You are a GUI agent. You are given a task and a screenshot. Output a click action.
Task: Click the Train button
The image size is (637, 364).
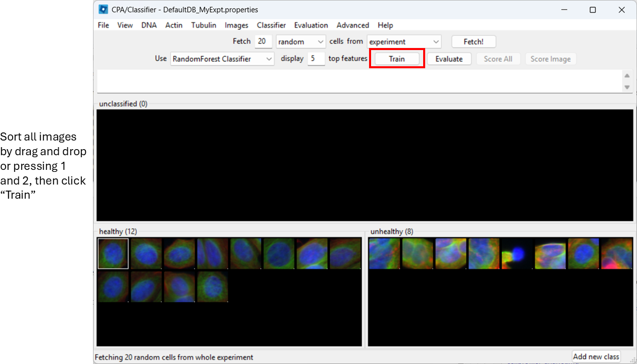pos(397,59)
